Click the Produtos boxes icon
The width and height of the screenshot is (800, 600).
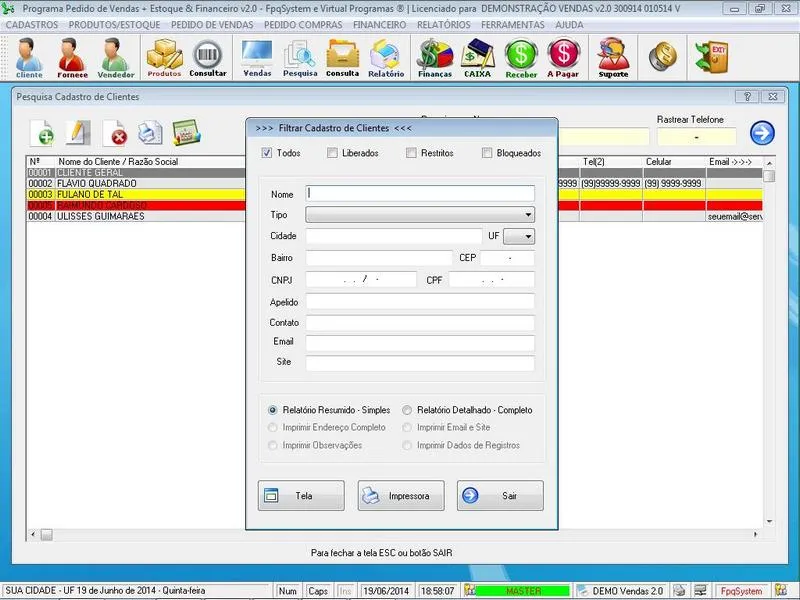[x=164, y=57]
